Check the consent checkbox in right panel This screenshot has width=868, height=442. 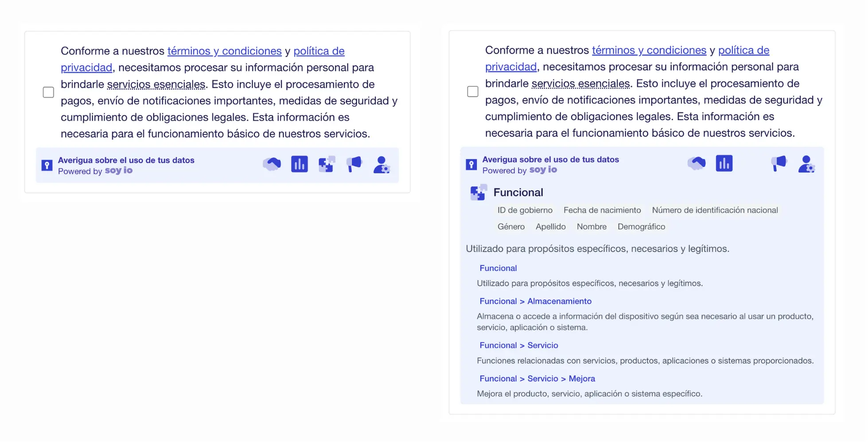click(x=473, y=91)
